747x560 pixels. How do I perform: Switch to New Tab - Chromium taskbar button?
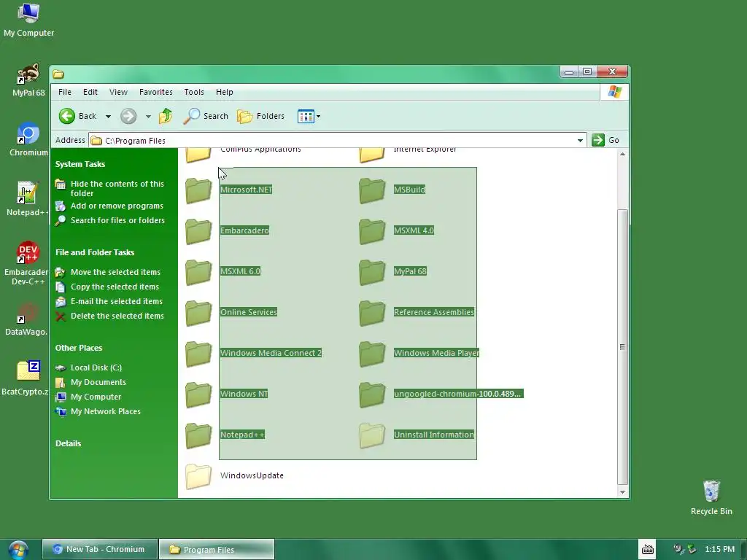tap(100, 549)
